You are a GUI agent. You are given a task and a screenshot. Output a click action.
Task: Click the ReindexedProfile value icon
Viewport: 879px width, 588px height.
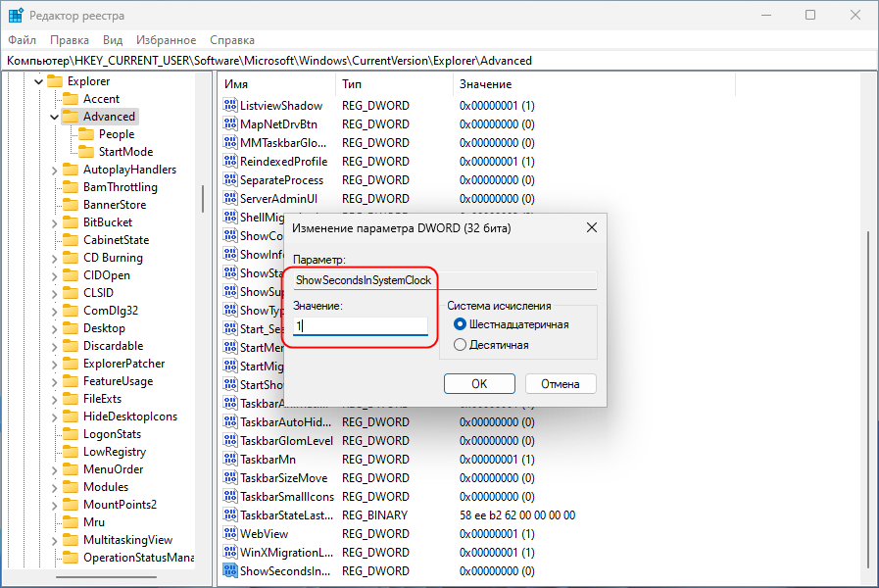click(x=230, y=162)
